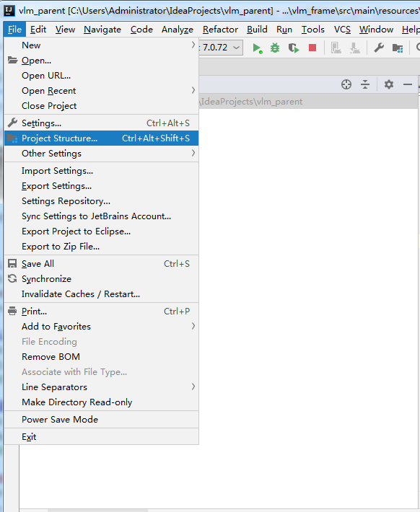Run with Coverage icon in toolbar
This screenshot has width=420, height=512.
(294, 48)
